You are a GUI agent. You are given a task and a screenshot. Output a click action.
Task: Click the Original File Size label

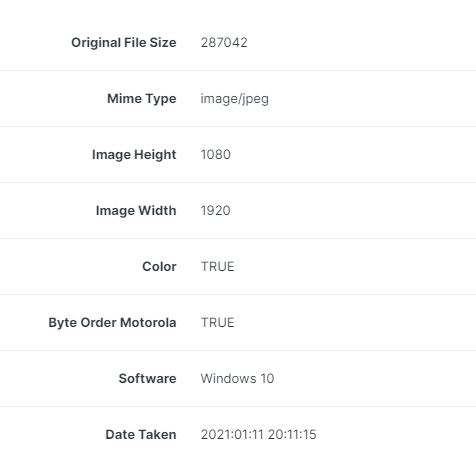point(124,43)
